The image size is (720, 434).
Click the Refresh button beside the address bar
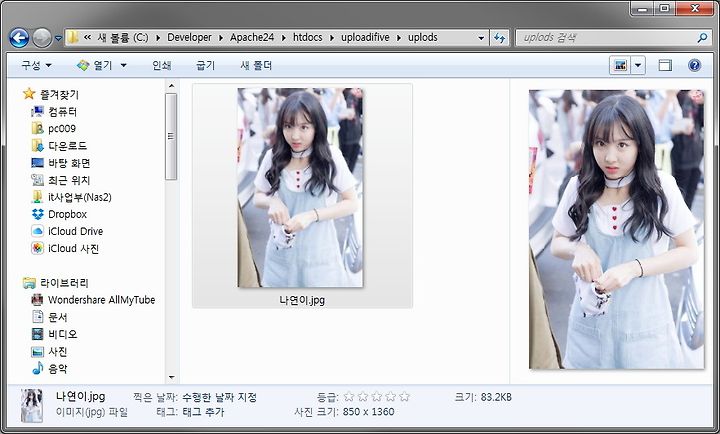500,38
